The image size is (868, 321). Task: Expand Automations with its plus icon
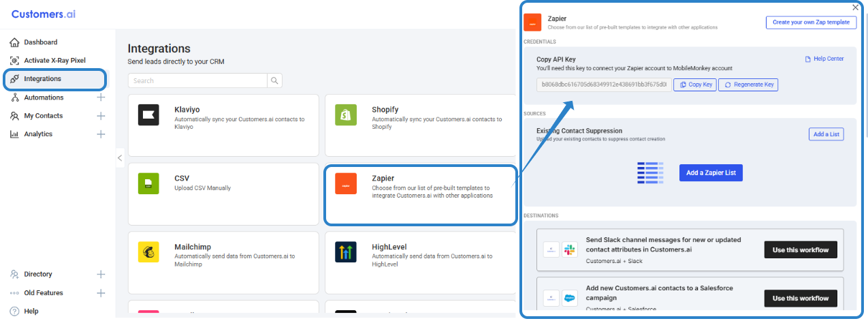pyautogui.click(x=101, y=97)
